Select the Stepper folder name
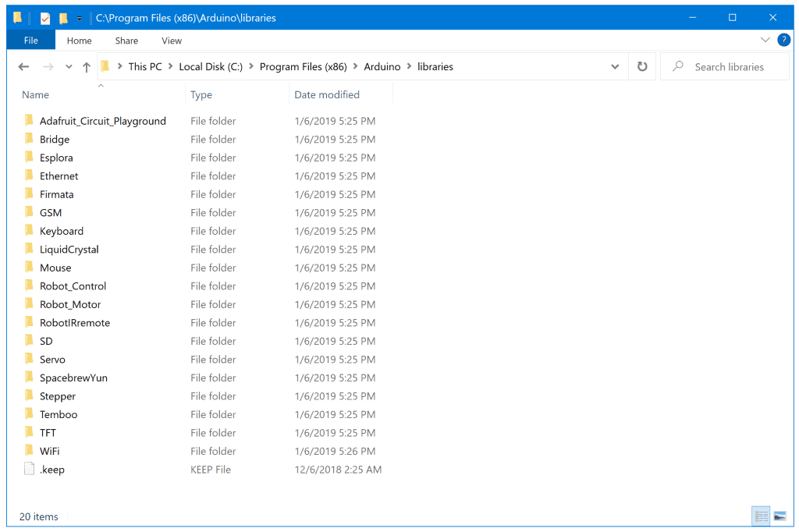Image resolution: width=799 pixels, height=532 pixels. pos(58,396)
